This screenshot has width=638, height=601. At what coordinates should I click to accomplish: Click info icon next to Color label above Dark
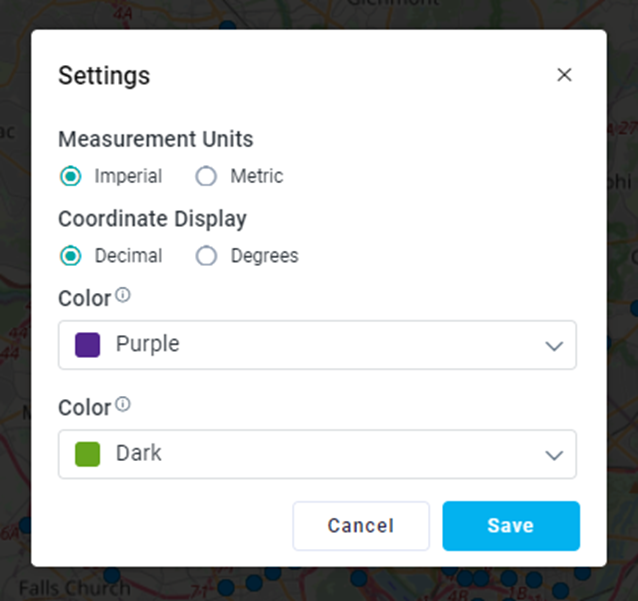[123, 404]
